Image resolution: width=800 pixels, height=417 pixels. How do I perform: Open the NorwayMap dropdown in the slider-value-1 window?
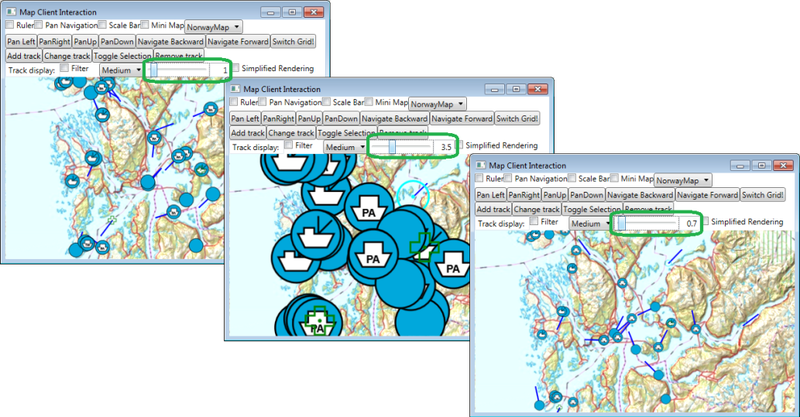pyautogui.click(x=213, y=27)
